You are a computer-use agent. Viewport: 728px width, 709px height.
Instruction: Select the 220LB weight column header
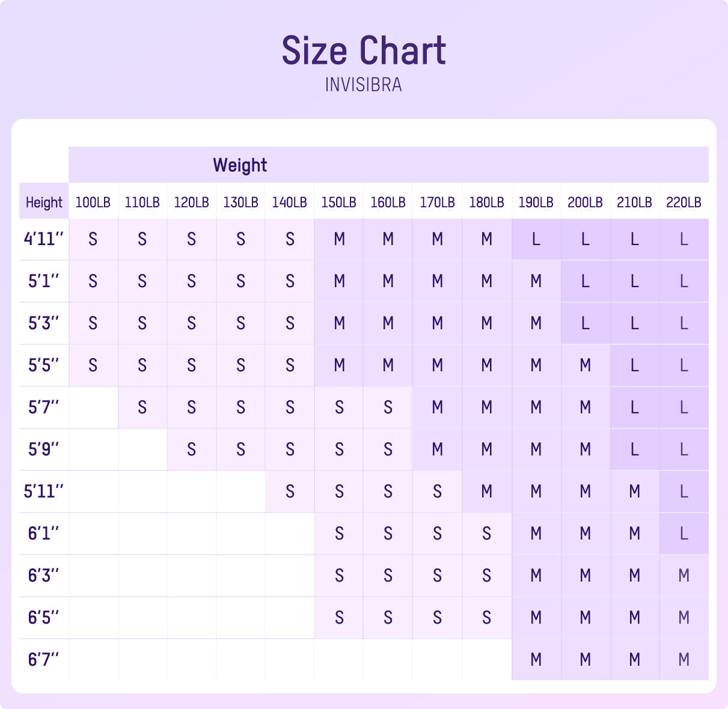(684, 202)
